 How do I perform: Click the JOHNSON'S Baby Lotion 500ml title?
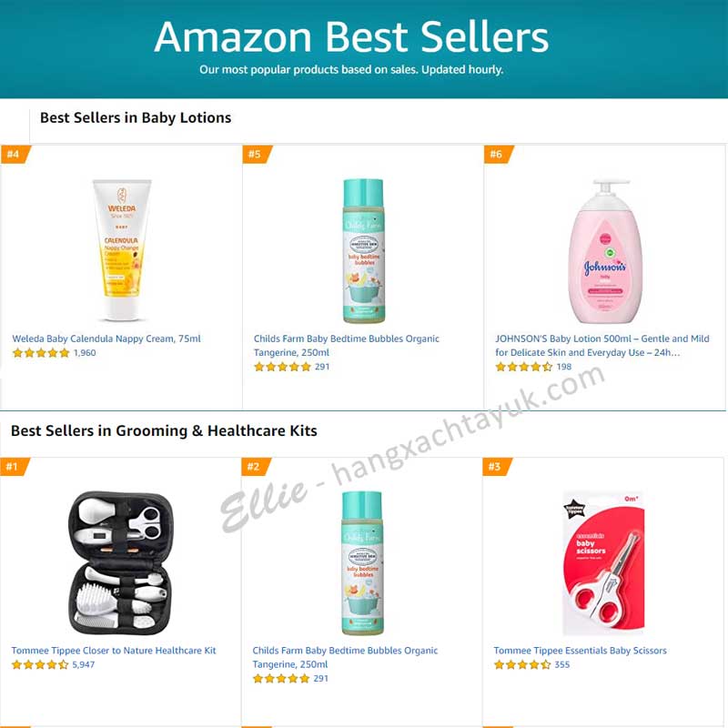pyautogui.click(x=602, y=346)
